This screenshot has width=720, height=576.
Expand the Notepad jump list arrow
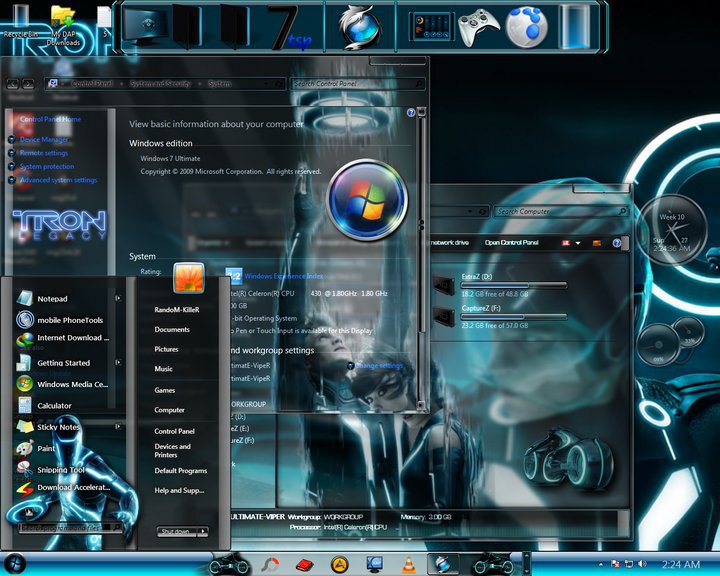tap(118, 298)
